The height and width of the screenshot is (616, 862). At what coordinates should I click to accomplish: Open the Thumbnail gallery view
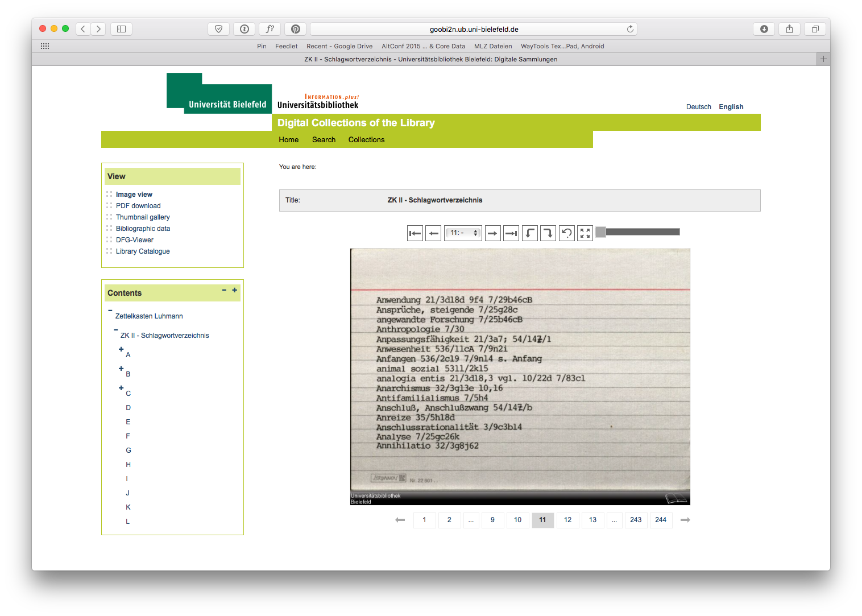click(143, 217)
